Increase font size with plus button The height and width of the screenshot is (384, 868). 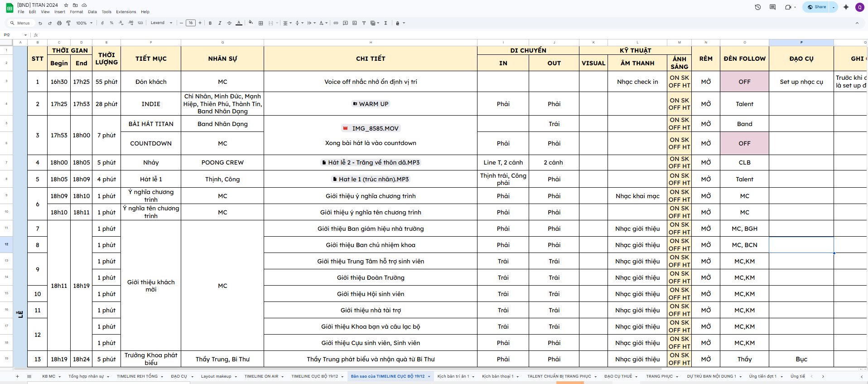tap(200, 23)
